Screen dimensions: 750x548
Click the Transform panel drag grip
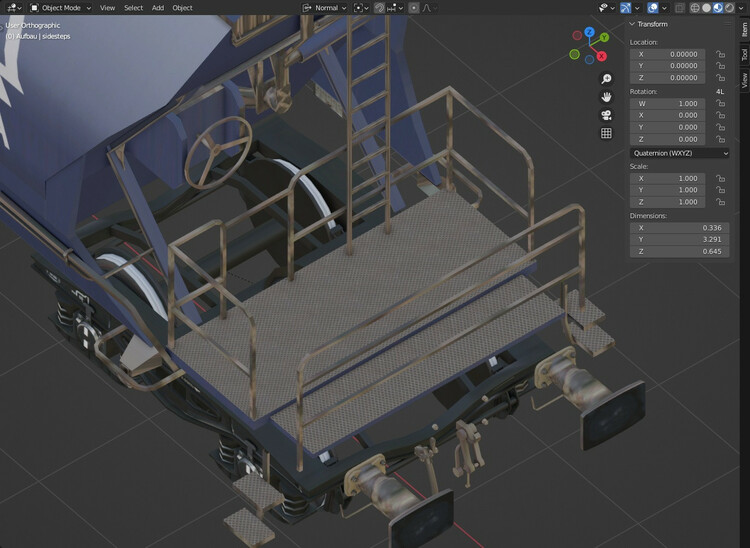point(728,24)
